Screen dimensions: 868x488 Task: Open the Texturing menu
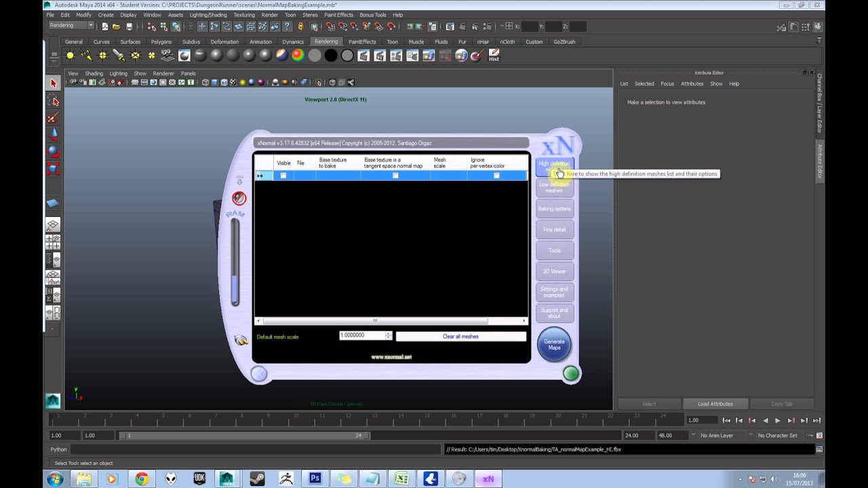(244, 15)
